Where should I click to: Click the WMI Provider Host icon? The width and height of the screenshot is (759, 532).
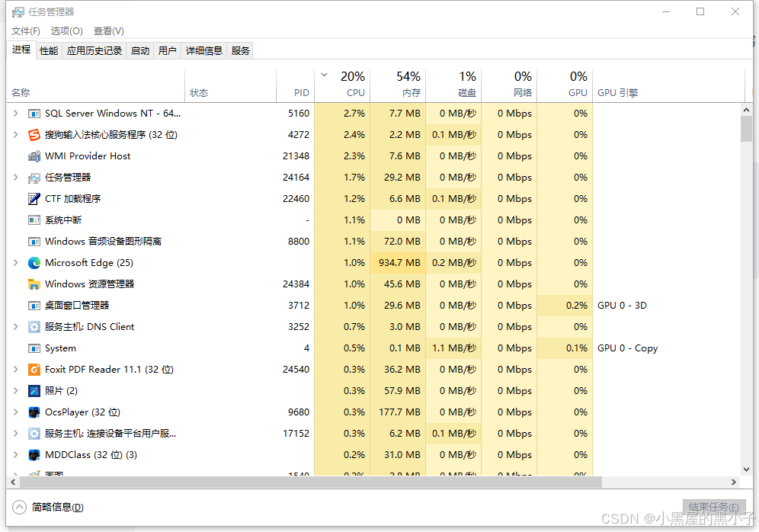point(34,156)
